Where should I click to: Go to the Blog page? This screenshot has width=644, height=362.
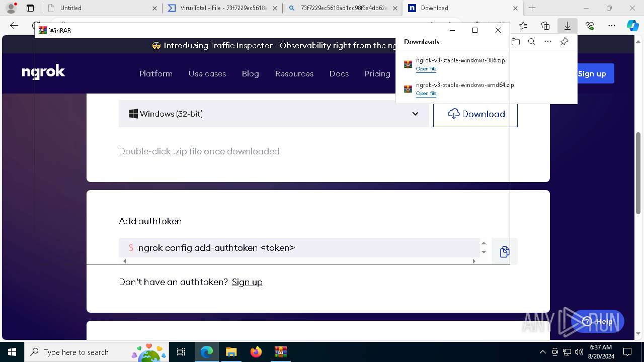[x=251, y=73]
